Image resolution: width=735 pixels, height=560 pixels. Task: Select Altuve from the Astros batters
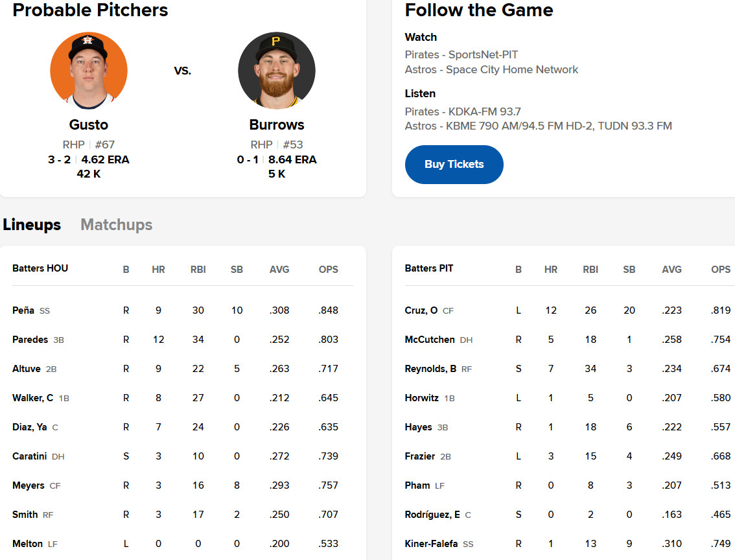27,369
